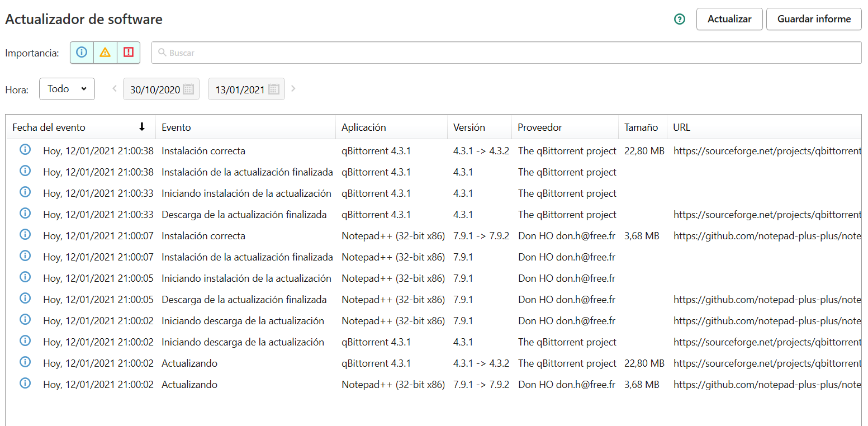Click '22,80 MB' size in Instalación correcta row
The image size is (868, 426).
(x=644, y=151)
